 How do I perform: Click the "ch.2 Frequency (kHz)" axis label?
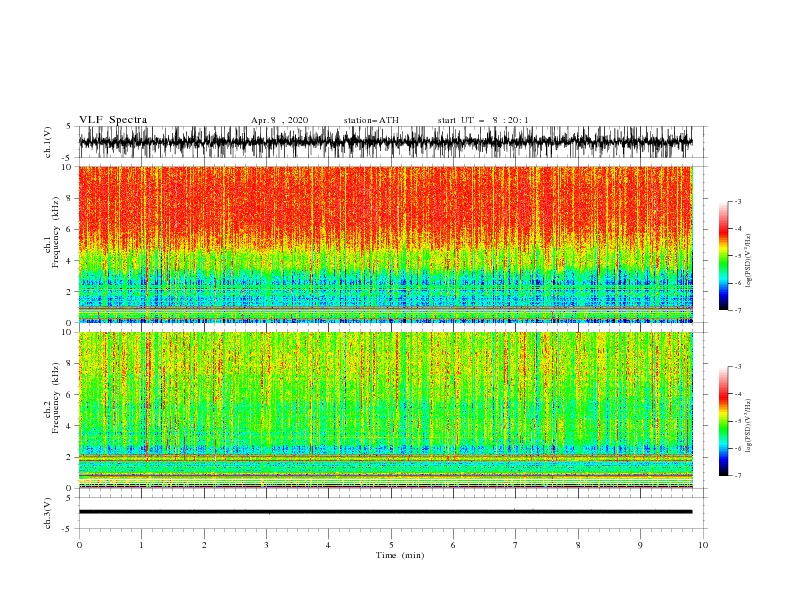[52, 398]
